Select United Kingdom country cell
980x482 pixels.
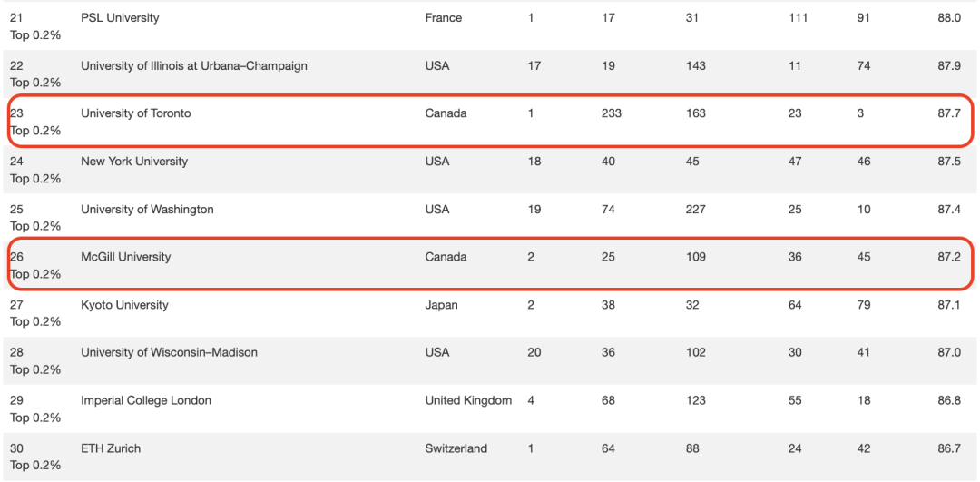(x=468, y=400)
